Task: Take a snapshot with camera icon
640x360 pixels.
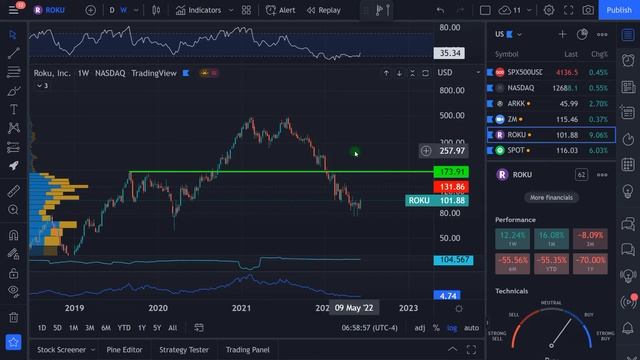Action: point(588,10)
